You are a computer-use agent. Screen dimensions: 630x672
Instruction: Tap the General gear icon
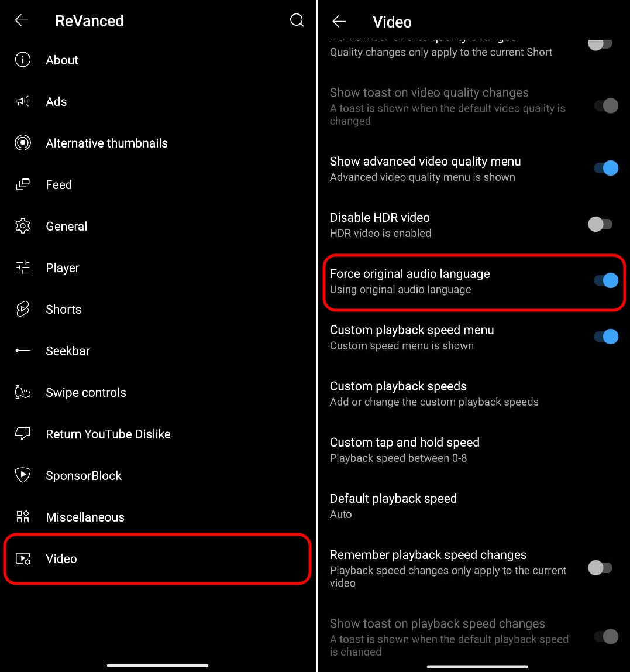click(x=23, y=226)
